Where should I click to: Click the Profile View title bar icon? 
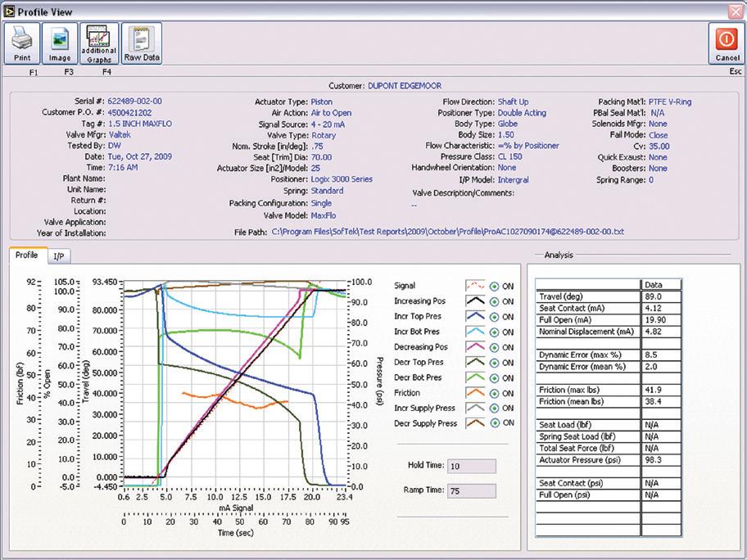pos(9,10)
